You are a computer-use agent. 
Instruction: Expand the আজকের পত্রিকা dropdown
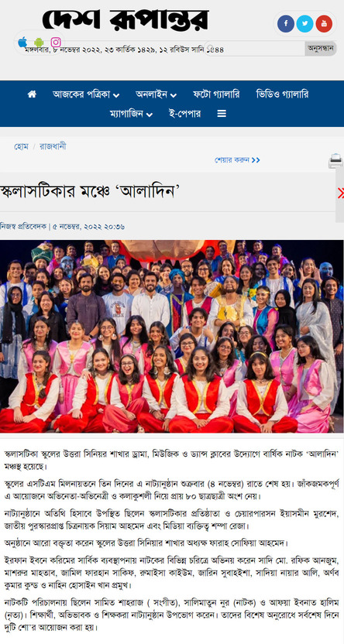click(86, 94)
